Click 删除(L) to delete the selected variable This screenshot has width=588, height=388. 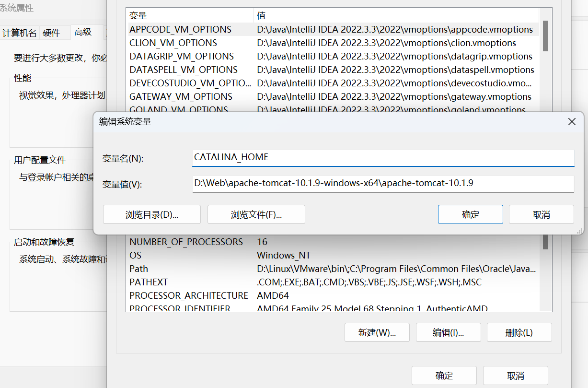coord(519,332)
